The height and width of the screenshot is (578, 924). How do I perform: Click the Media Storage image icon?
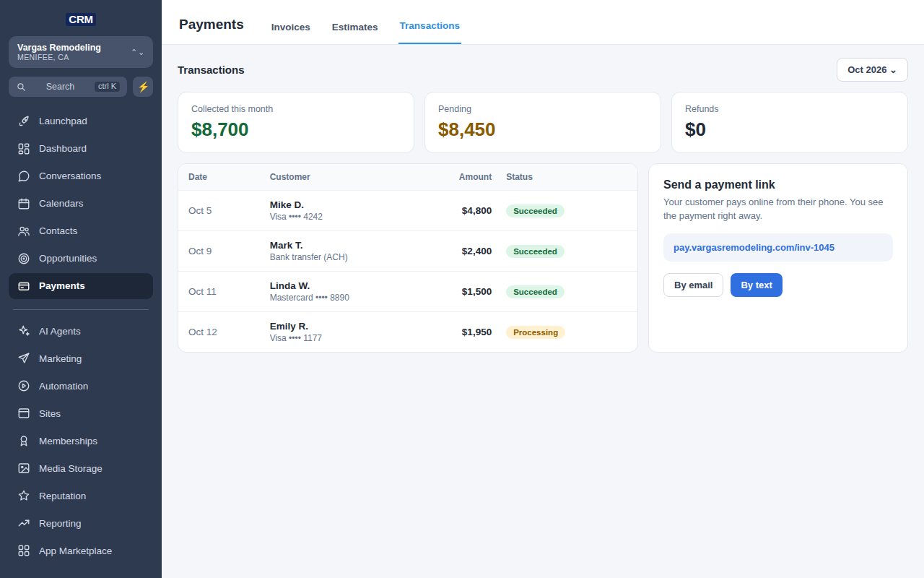(x=24, y=469)
